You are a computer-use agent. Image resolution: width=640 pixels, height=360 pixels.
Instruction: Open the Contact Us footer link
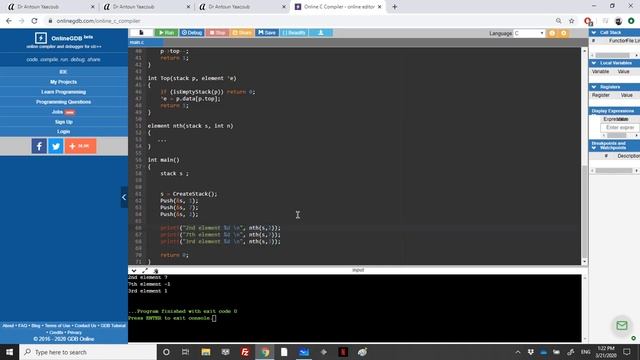coord(85,326)
